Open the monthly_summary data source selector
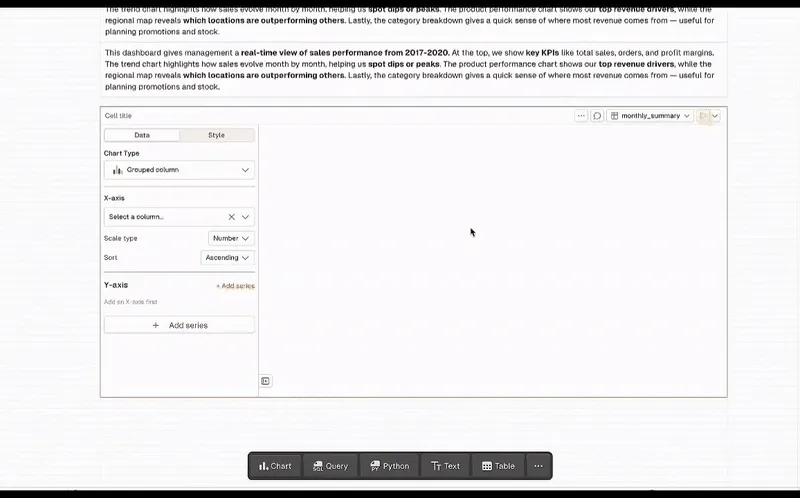 [650, 116]
